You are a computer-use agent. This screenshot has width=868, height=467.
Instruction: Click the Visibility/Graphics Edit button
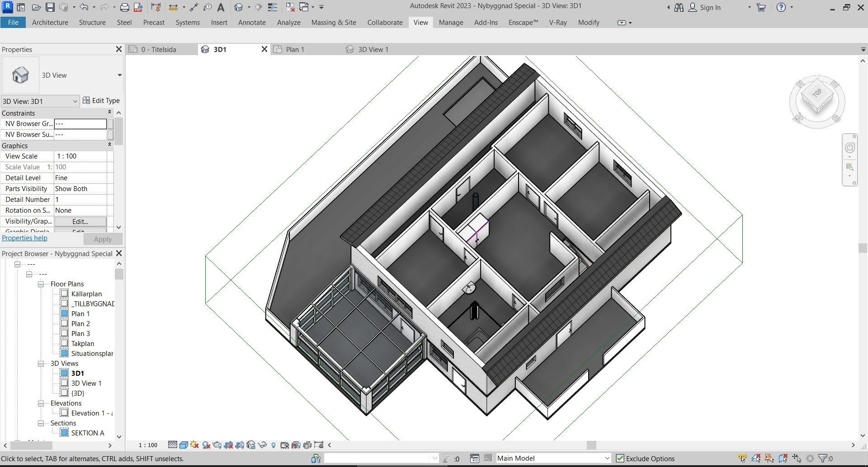[x=80, y=221]
